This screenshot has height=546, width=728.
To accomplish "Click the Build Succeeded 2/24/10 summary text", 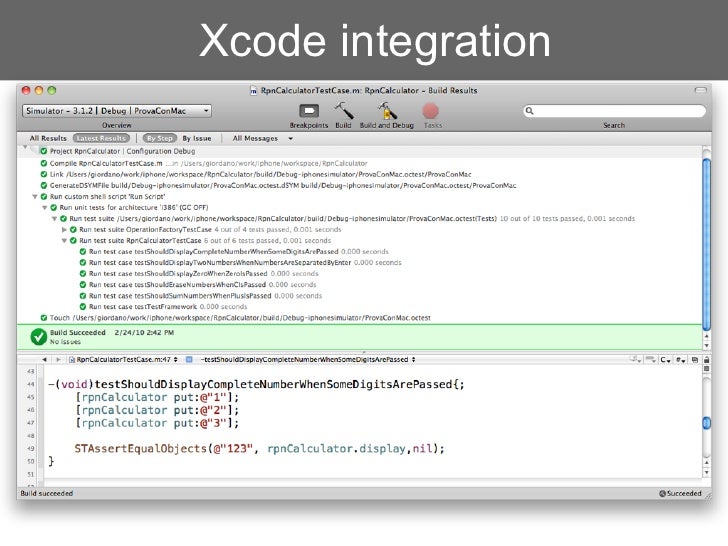I will (x=112, y=332).
